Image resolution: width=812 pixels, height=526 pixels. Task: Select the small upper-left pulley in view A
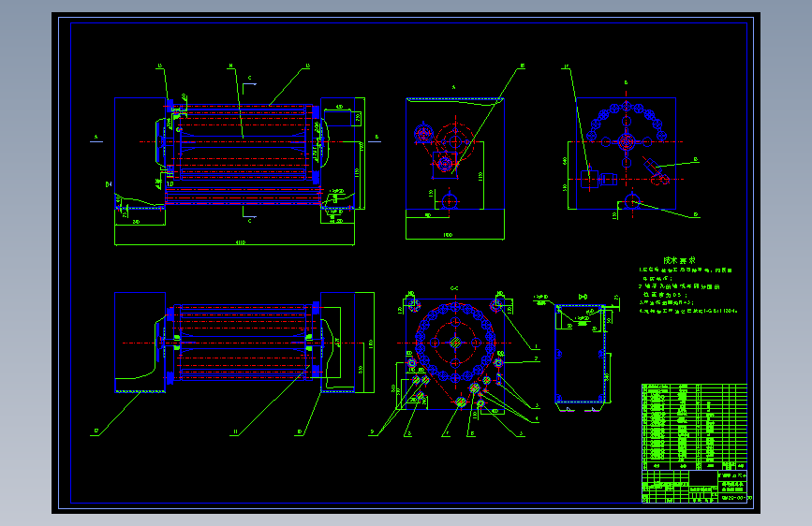tap(423, 134)
